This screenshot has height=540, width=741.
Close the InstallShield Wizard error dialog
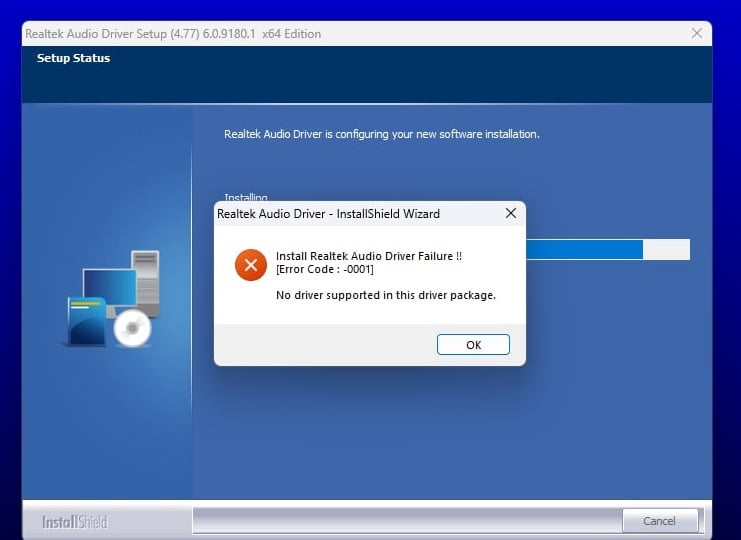[511, 213]
